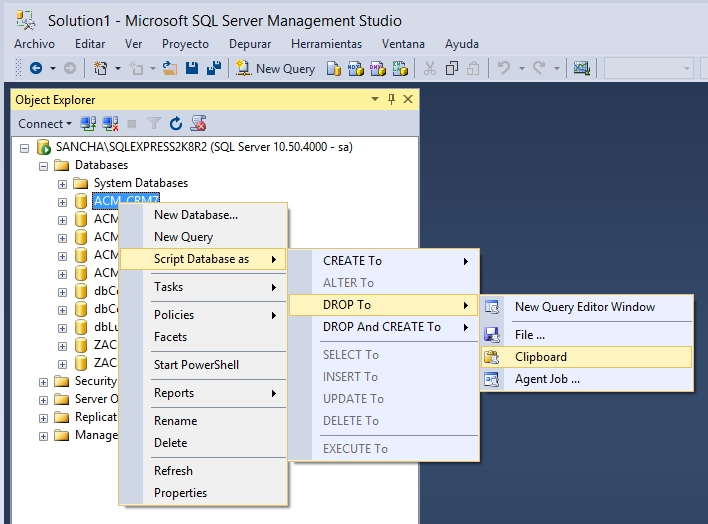Select Refresh in context menu
Image resolution: width=708 pixels, height=524 pixels.
click(x=203, y=471)
